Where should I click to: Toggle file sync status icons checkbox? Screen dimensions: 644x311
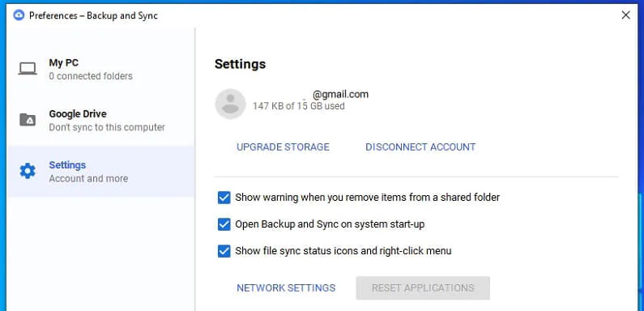click(x=224, y=251)
